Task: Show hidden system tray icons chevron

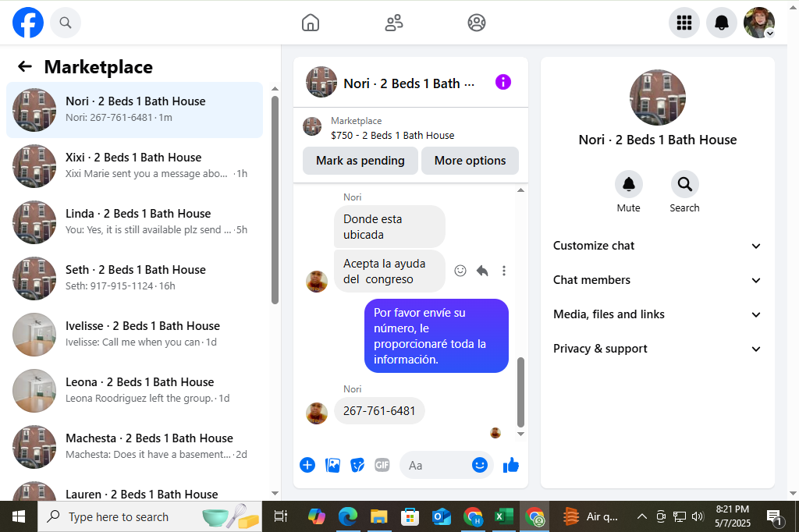Action: (x=642, y=516)
